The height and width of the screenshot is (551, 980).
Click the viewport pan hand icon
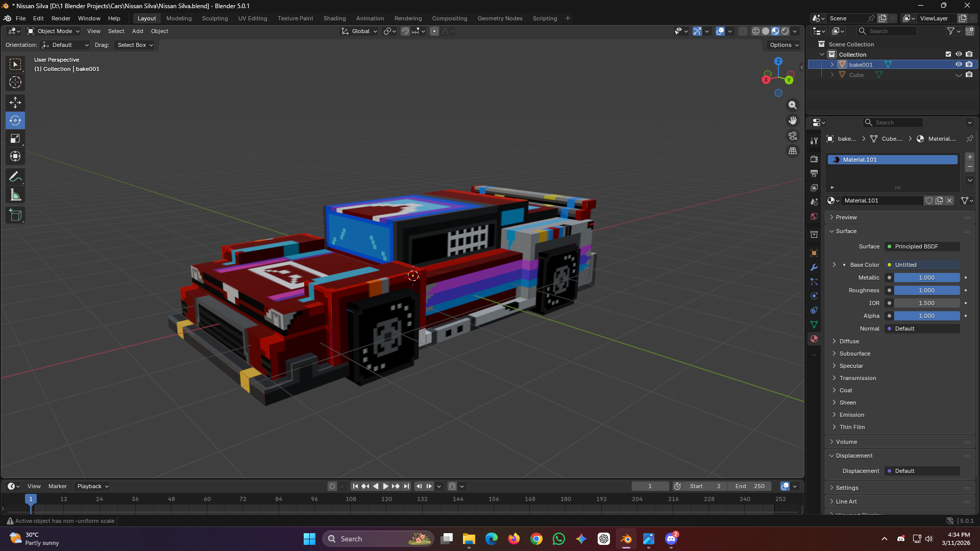(793, 120)
